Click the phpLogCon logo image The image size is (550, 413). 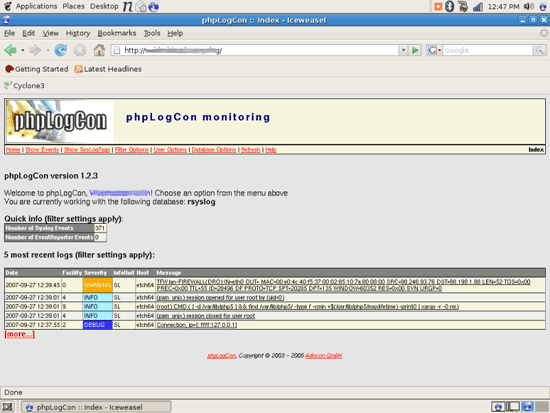[x=60, y=121]
